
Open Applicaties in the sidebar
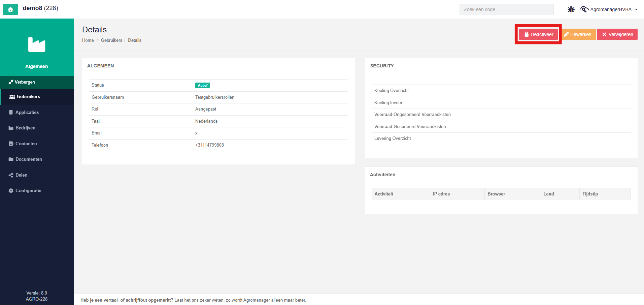tap(37, 112)
